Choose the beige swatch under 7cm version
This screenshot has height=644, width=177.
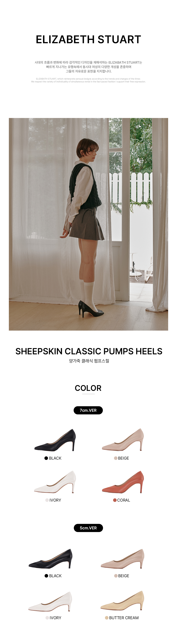click(116, 458)
